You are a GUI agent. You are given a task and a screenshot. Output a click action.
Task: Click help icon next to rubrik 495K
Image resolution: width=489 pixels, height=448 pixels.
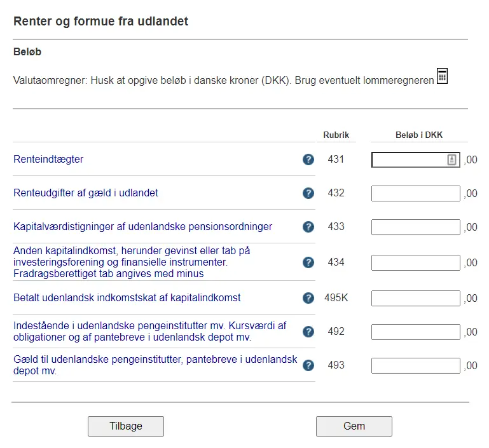point(308,298)
